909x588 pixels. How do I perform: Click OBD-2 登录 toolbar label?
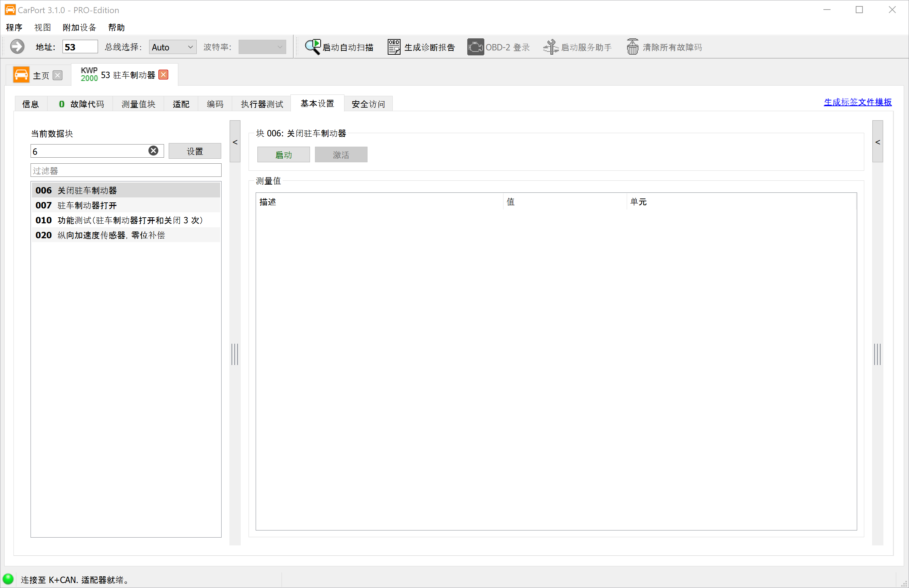pyautogui.click(x=507, y=47)
